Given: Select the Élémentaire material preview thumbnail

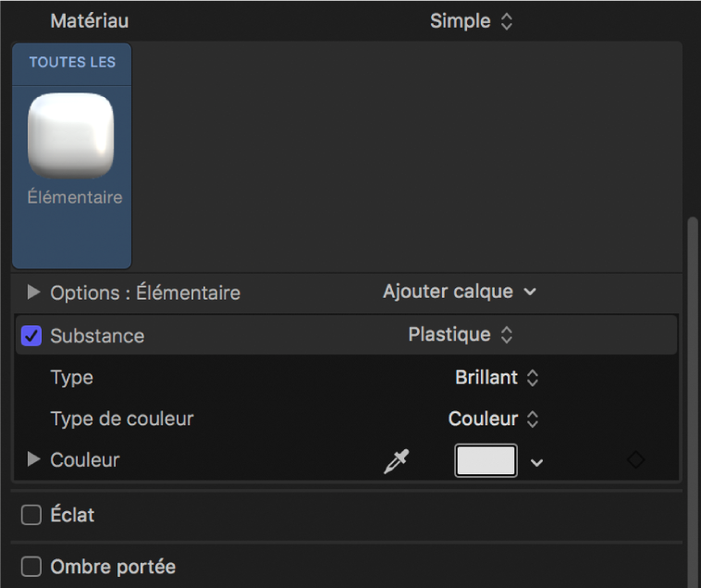Looking at the screenshot, I should pyautogui.click(x=71, y=135).
